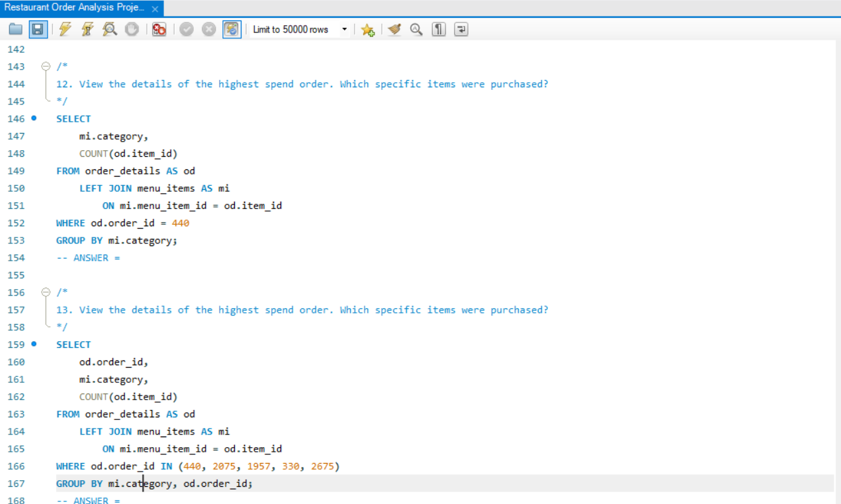The height and width of the screenshot is (504, 841).
Task: Click 'mi.category,' on line 161
Action: (x=114, y=379)
